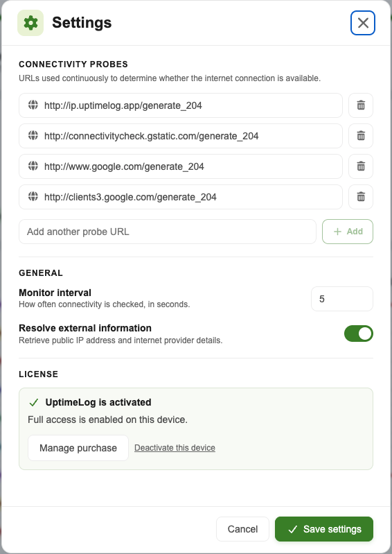Viewport: 392px width, 554px height.
Task: Click the Deactivate this device link
Action: 175,448
